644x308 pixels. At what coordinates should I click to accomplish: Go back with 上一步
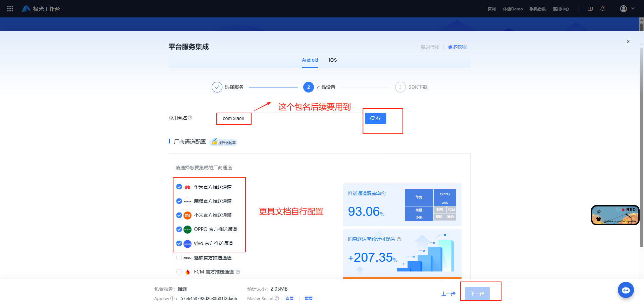(448, 294)
